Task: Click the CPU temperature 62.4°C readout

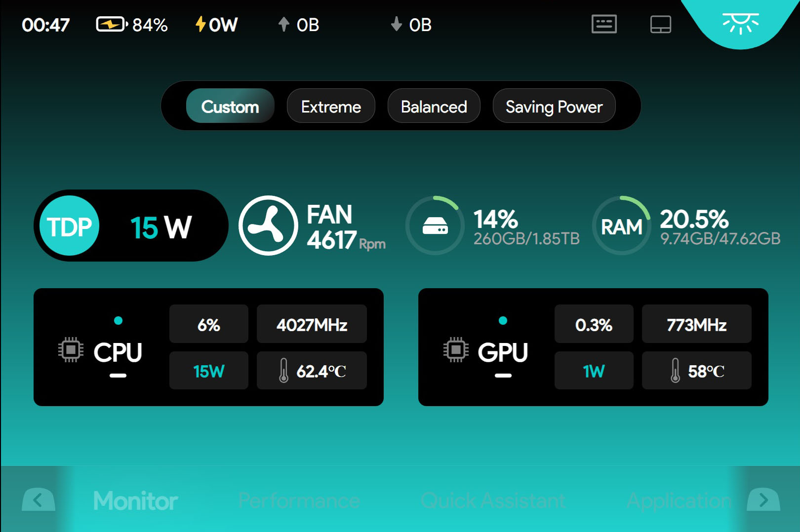Action: click(x=312, y=371)
